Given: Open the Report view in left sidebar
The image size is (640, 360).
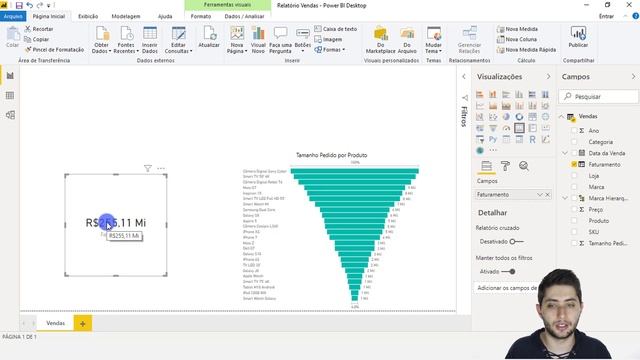Looking at the screenshot, I should tap(10, 76).
